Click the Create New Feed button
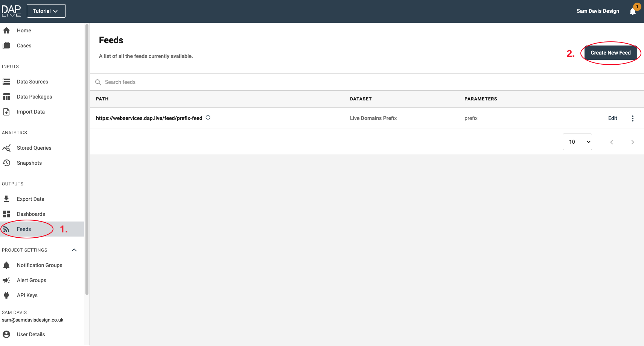Image resolution: width=644 pixels, height=346 pixels. [611, 53]
